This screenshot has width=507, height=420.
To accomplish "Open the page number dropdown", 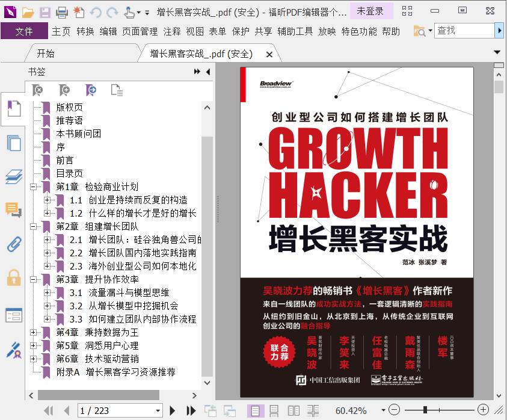I will point(158,410).
